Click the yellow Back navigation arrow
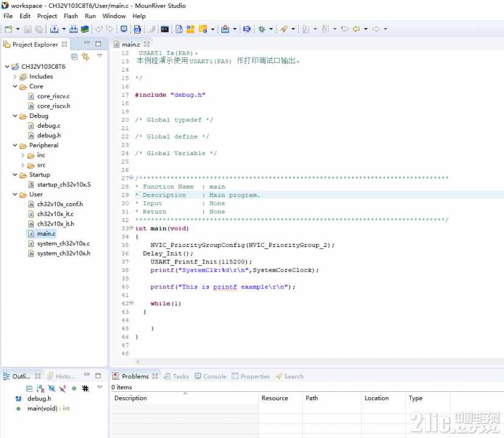Image resolution: width=504 pixels, height=438 pixels. click(356, 29)
